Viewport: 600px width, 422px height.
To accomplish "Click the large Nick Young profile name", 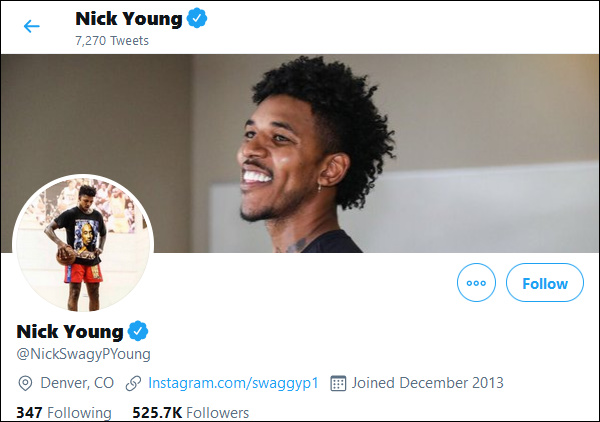I will (70, 331).
